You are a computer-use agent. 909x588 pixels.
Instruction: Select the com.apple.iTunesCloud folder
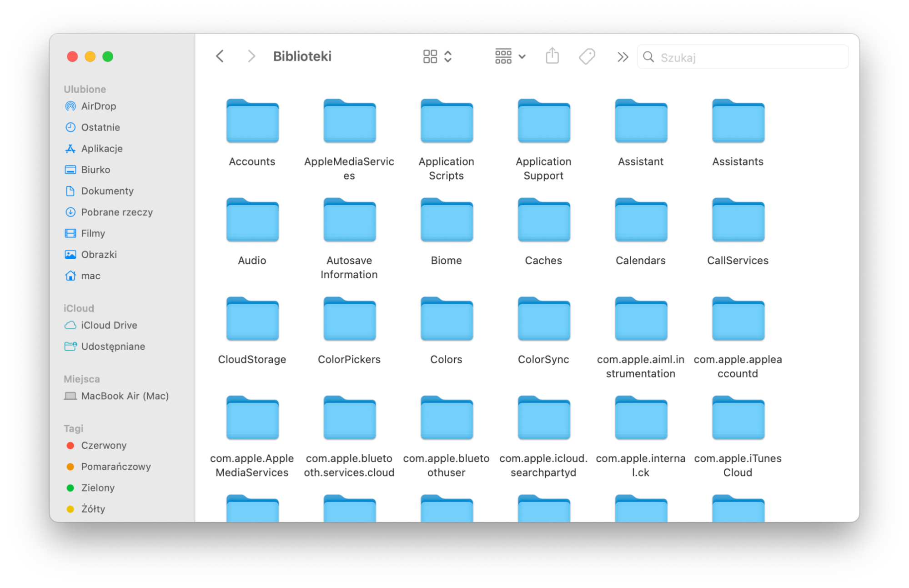coord(738,437)
